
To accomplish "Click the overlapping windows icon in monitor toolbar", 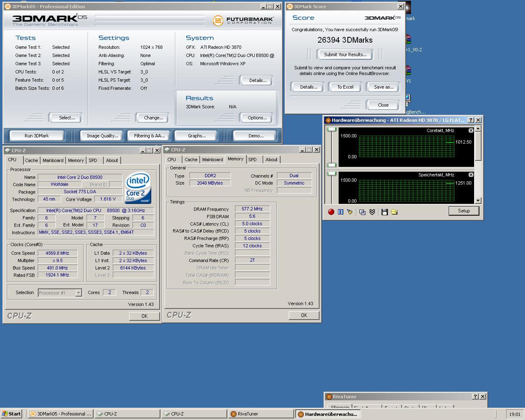I will pyautogui.click(x=362, y=212).
